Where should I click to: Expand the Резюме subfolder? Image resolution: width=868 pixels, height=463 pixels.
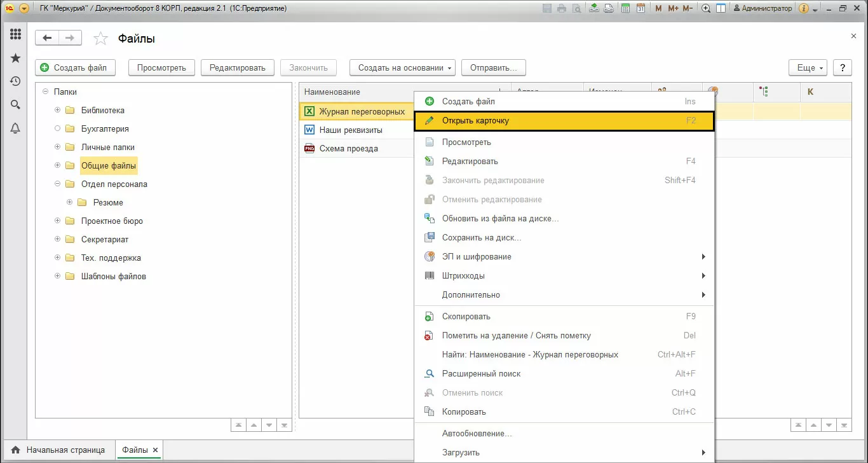(x=69, y=202)
